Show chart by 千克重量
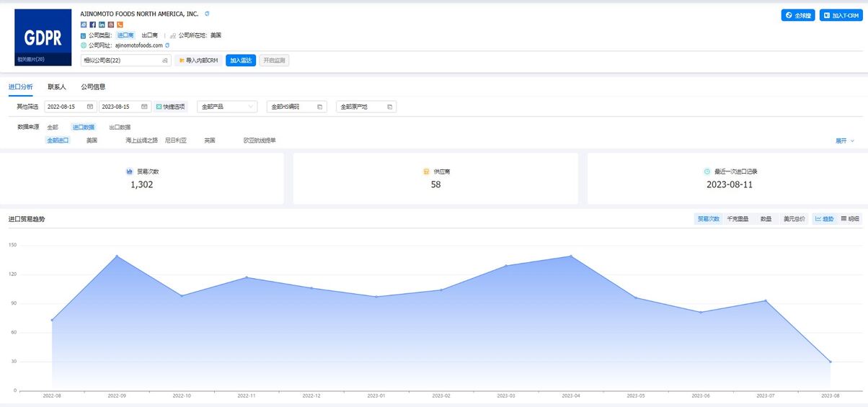 coord(738,218)
